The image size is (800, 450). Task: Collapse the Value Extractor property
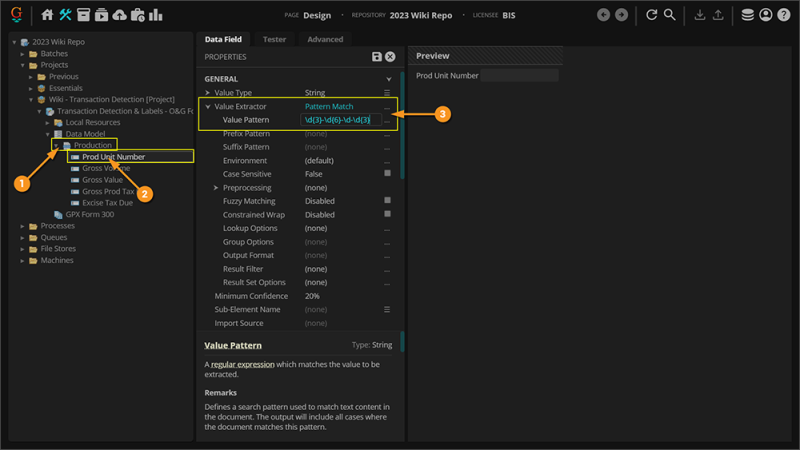[208, 106]
